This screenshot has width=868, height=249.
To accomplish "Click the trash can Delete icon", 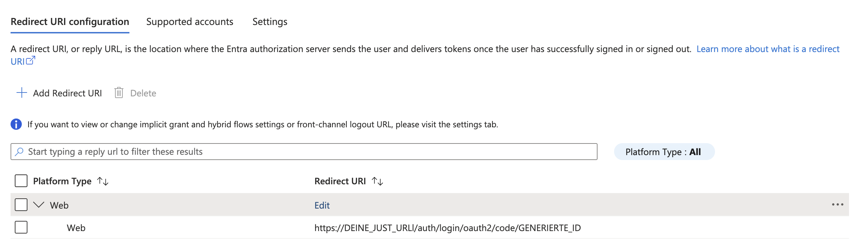I will point(119,93).
